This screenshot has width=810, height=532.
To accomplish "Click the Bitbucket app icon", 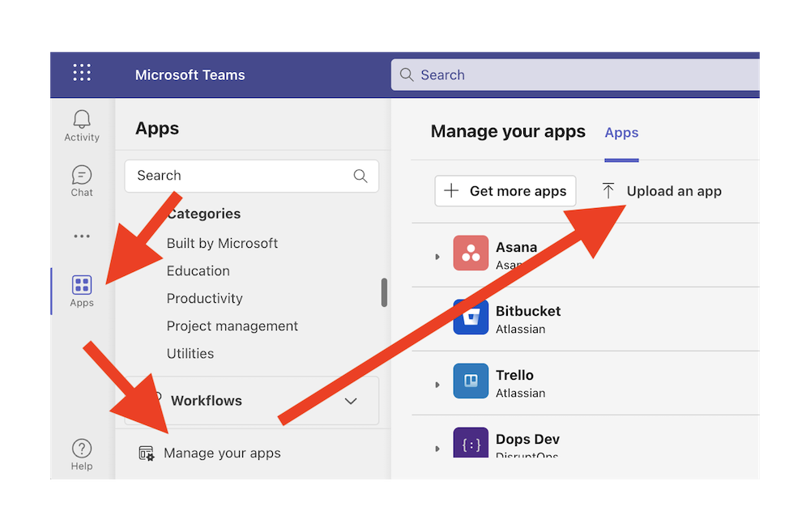I will pyautogui.click(x=471, y=318).
